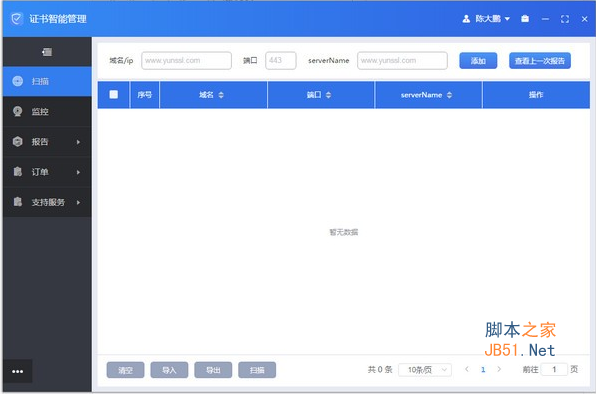Click the 报告 sidebar icon

click(17, 141)
